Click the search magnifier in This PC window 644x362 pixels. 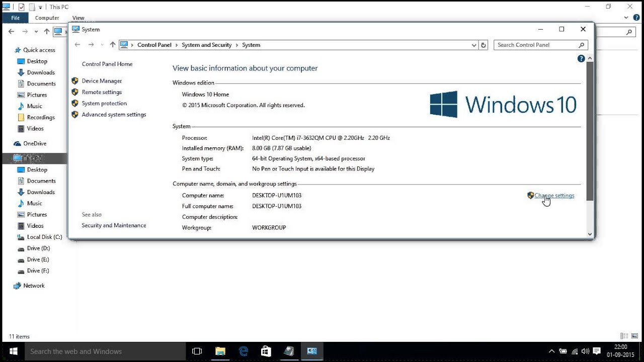pyautogui.click(x=629, y=32)
